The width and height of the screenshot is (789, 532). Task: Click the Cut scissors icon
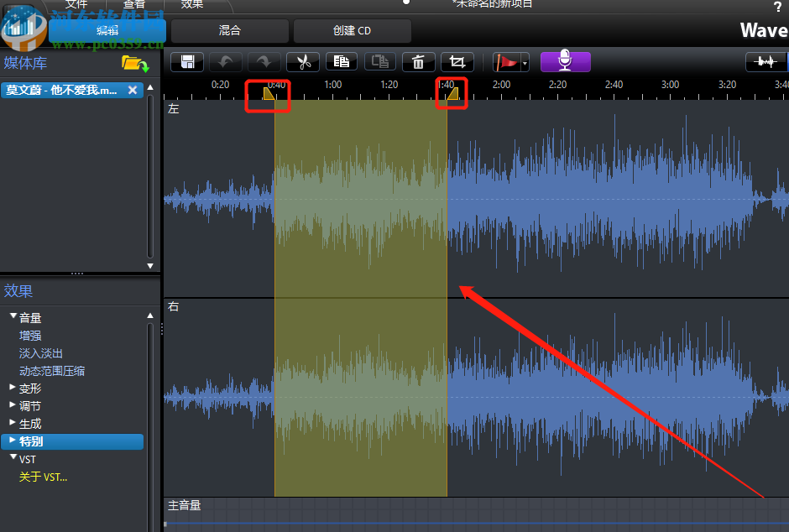[303, 62]
